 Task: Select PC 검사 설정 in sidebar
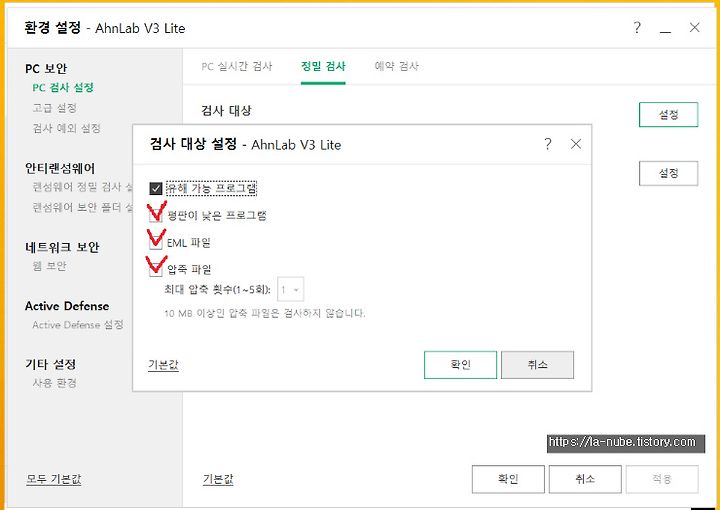pyautogui.click(x=63, y=87)
